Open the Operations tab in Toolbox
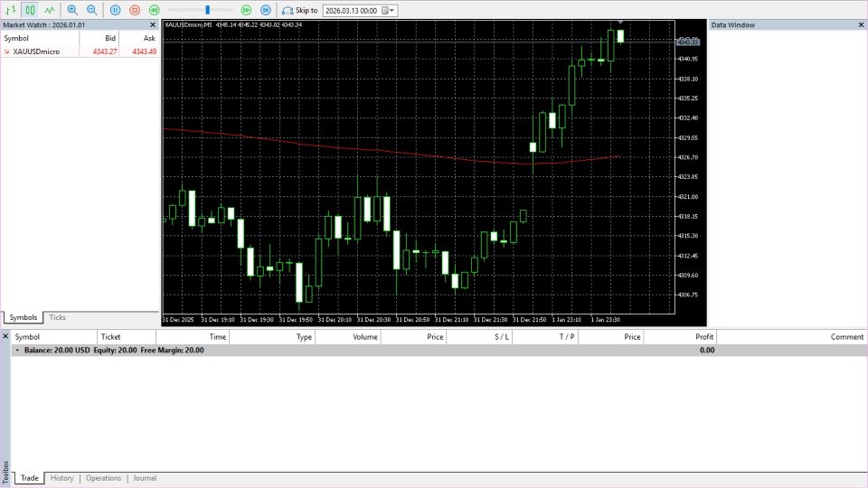This screenshot has height=488, width=868. coord(103,478)
